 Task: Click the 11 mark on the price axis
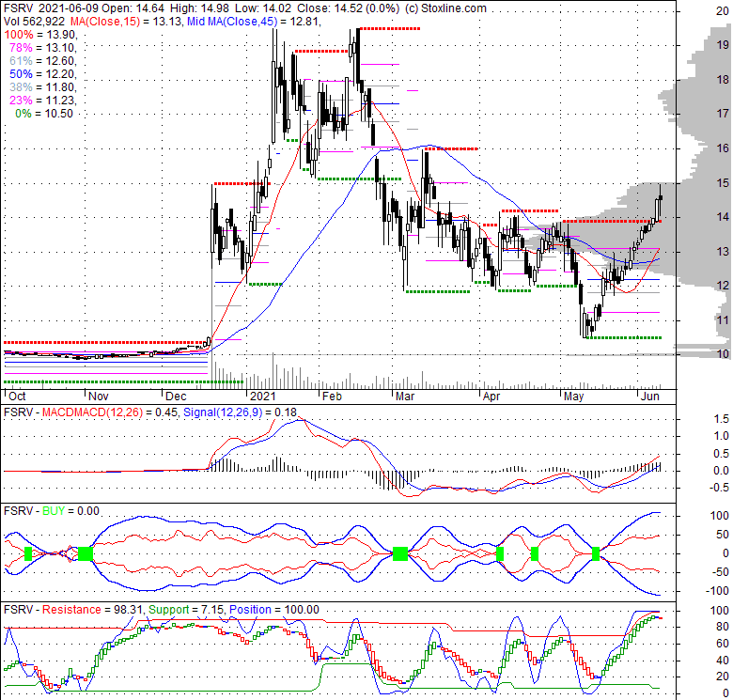coord(723,320)
